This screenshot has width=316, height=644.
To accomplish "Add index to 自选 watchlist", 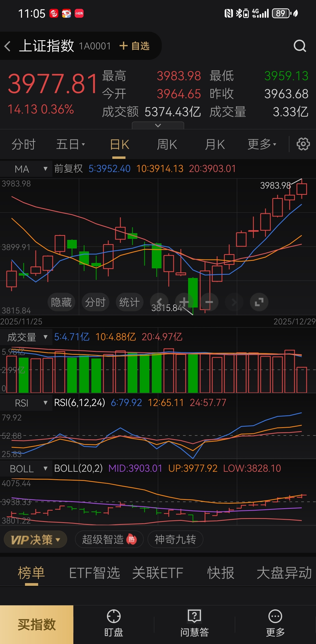I will [134, 46].
